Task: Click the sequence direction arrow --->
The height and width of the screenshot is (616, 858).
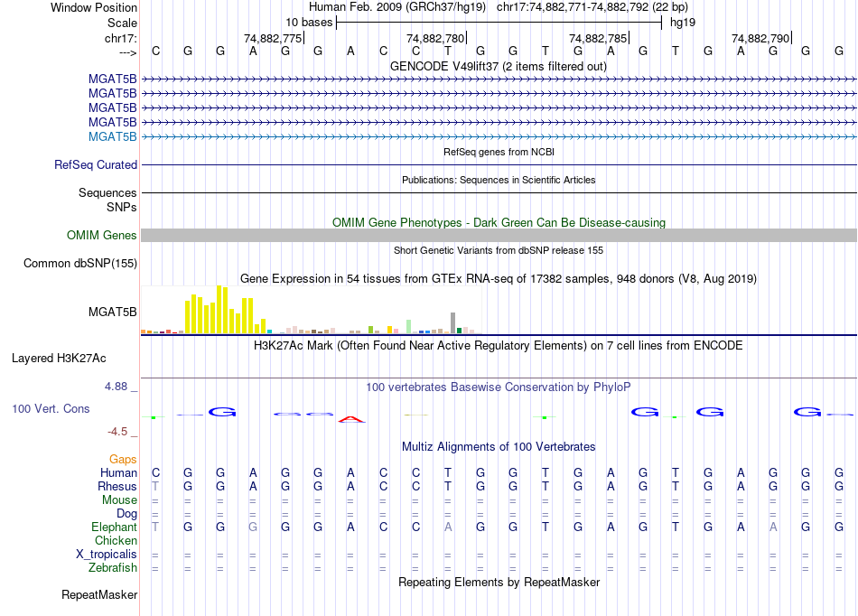Action: click(x=128, y=53)
